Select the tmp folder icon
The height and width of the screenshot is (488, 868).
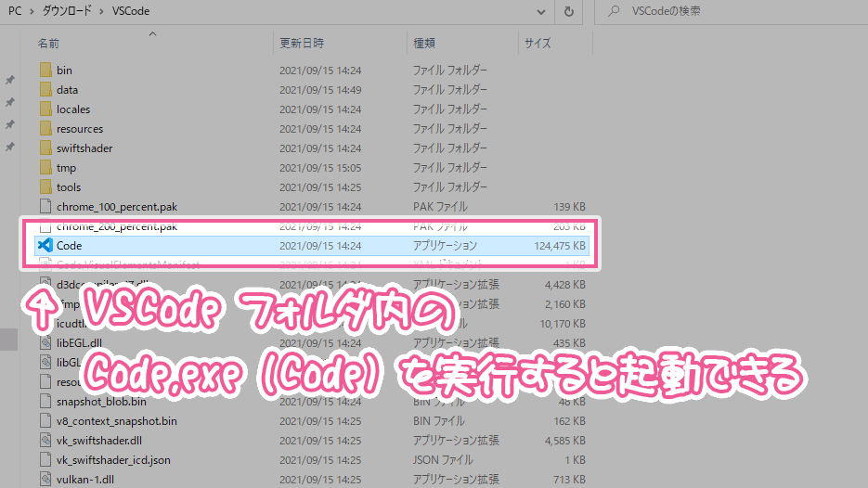[45, 168]
